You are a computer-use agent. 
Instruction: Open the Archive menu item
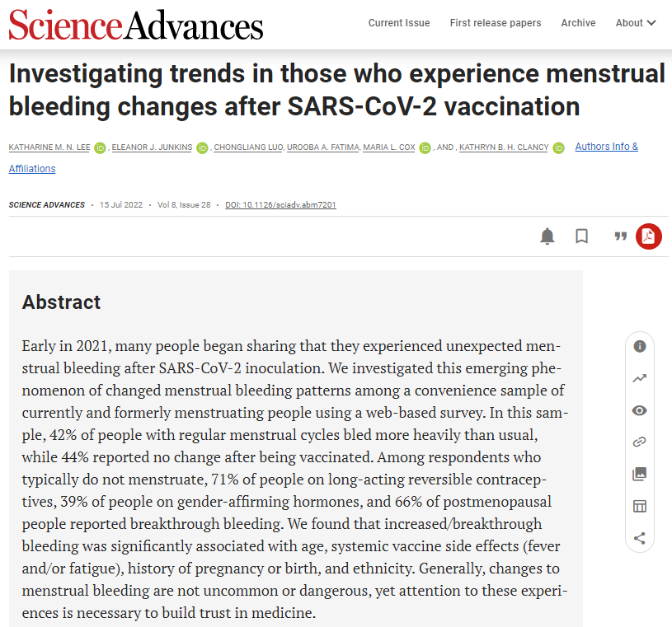tap(578, 23)
